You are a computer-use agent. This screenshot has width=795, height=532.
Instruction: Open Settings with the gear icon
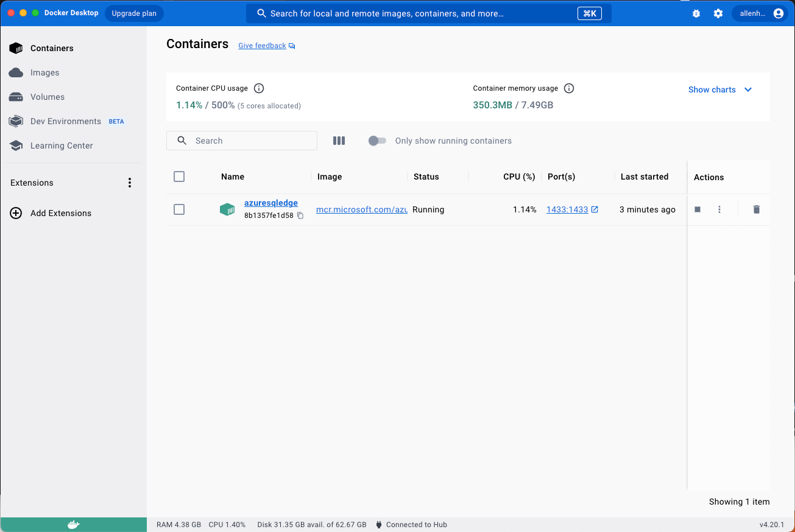coord(718,13)
